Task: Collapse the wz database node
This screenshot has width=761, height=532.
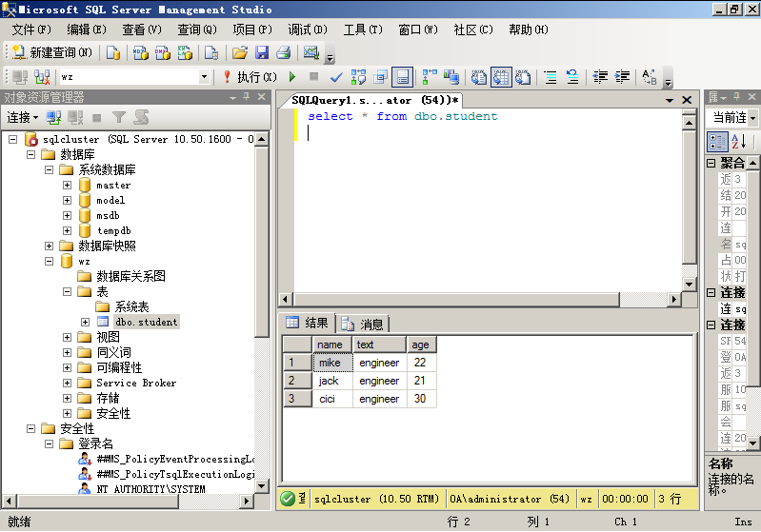Action: 49,261
